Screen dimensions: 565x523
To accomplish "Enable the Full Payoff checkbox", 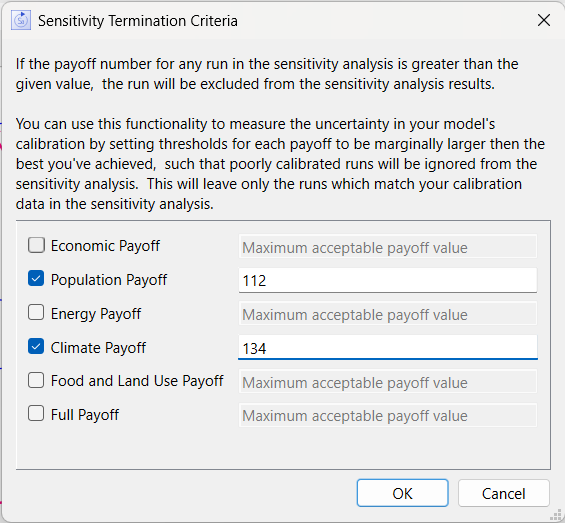I will coord(36,414).
